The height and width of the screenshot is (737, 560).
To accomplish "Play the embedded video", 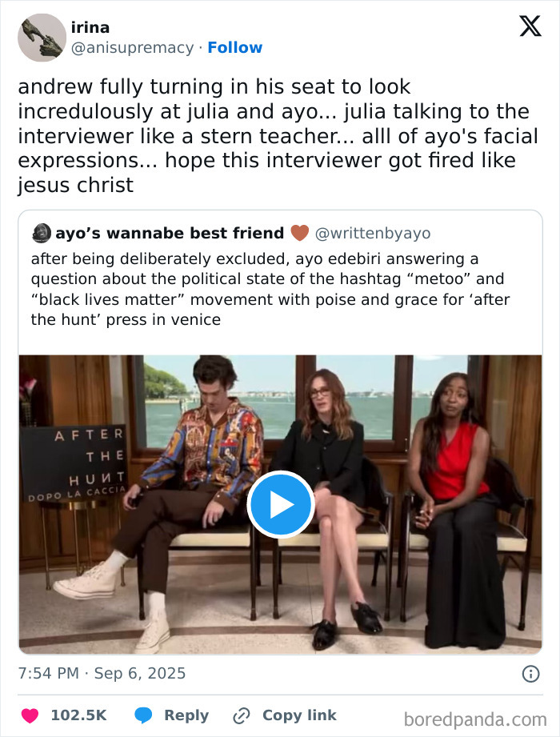I will coord(280,504).
